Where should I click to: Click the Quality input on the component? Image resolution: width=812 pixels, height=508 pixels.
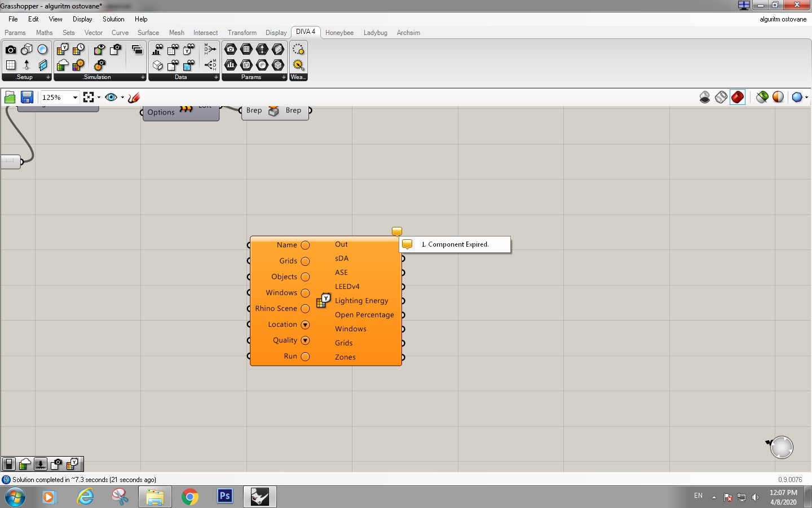tap(285, 340)
